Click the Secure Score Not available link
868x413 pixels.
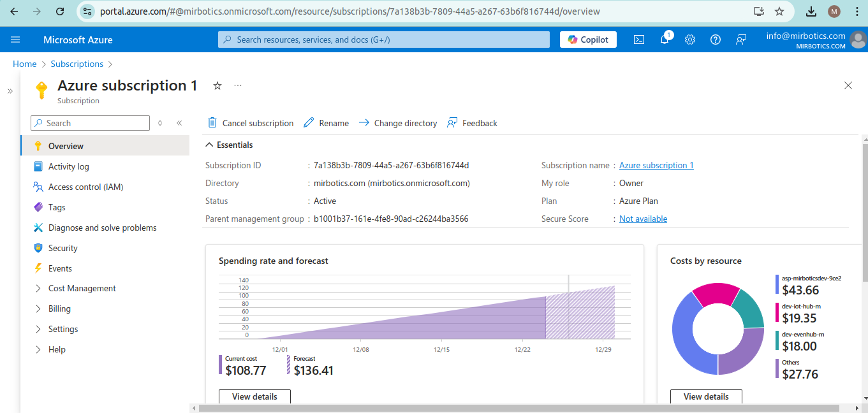click(x=643, y=219)
